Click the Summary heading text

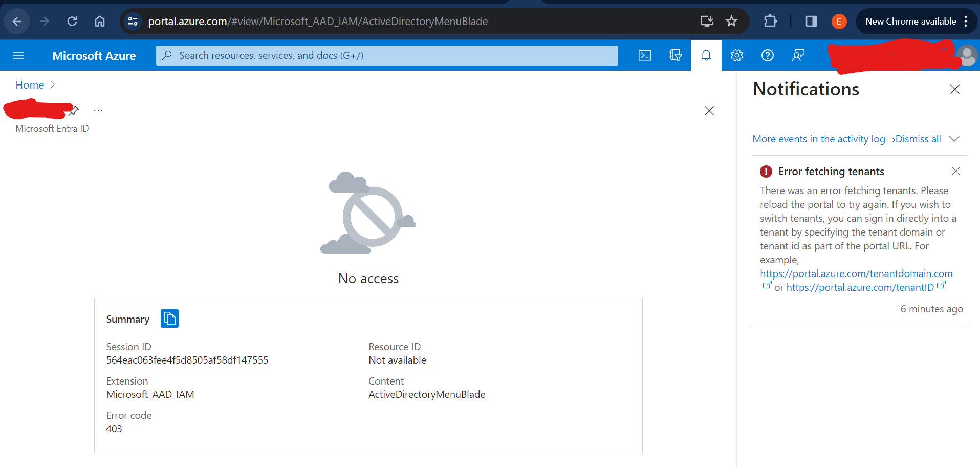[128, 320]
